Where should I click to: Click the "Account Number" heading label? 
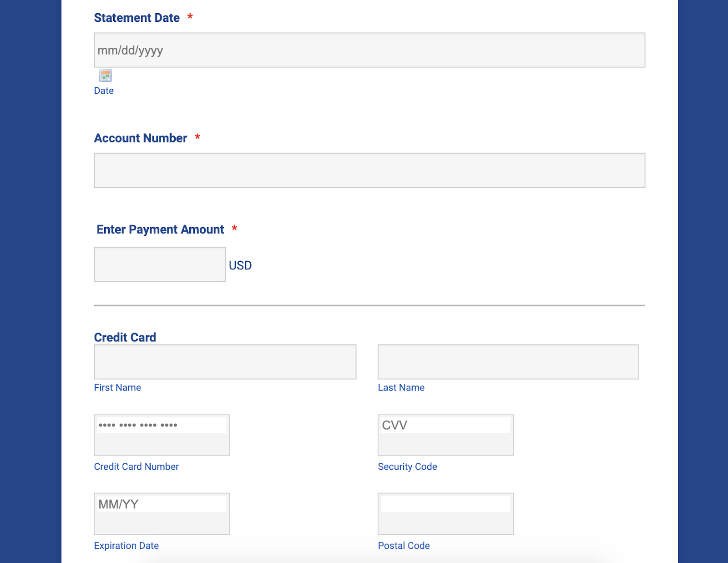pos(140,138)
